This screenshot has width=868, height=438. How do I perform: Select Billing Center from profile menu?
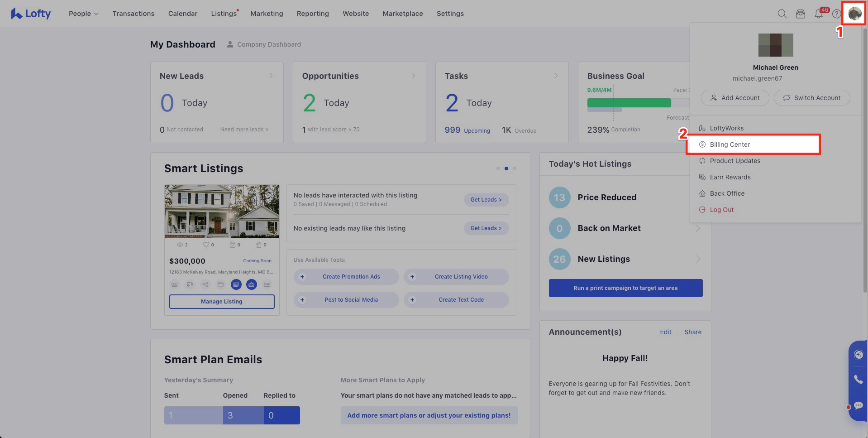pos(730,144)
